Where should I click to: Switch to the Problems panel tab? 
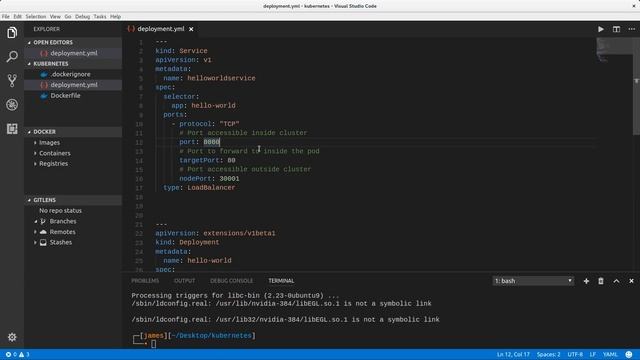point(145,281)
